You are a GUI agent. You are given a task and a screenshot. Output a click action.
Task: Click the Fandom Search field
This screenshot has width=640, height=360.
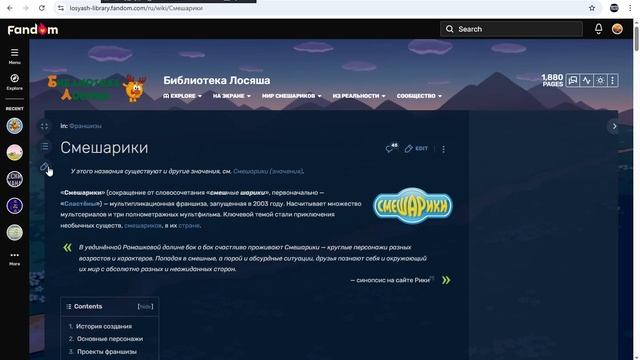click(511, 29)
